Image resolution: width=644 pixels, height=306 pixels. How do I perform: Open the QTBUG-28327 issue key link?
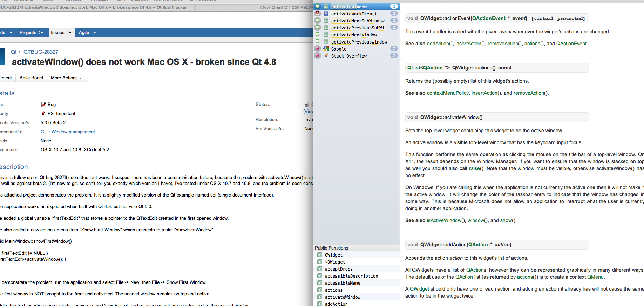pyautogui.click(x=41, y=52)
